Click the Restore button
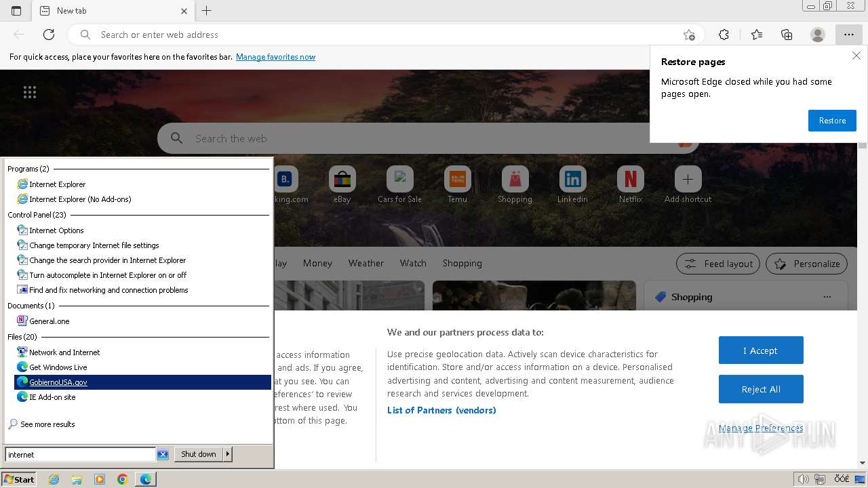This screenshot has height=488, width=868. (x=832, y=121)
